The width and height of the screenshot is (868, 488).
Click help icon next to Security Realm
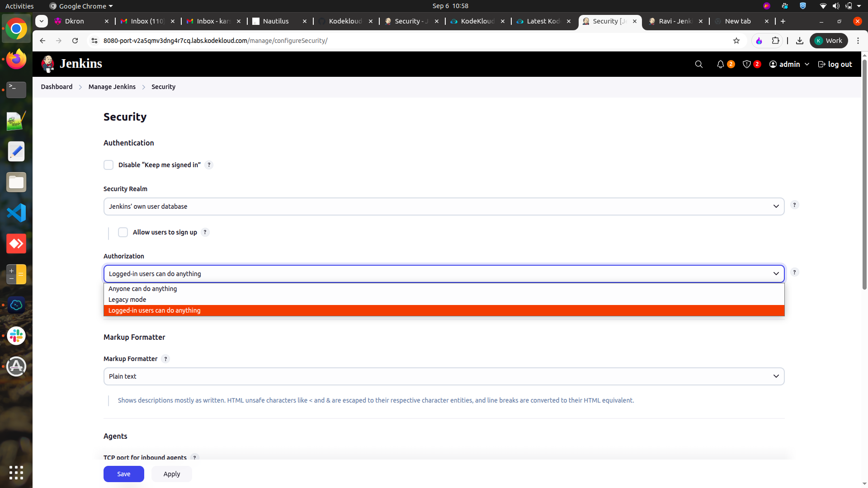pos(794,205)
